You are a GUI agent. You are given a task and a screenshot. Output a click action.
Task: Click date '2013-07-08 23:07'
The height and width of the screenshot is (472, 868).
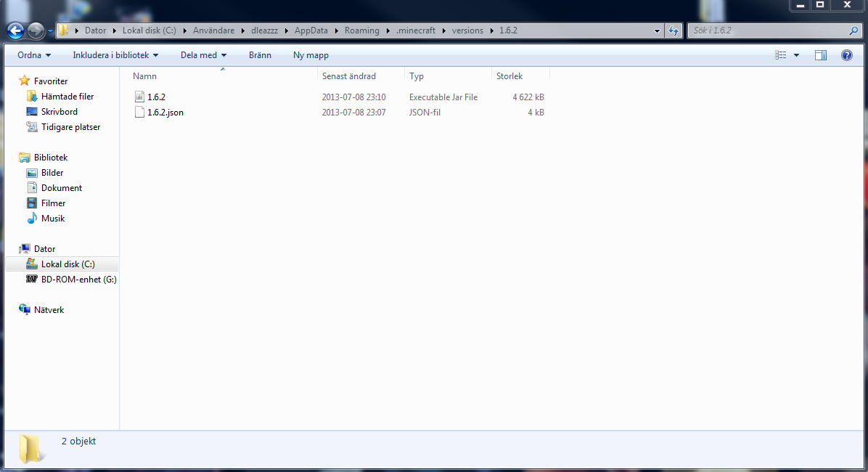[353, 113]
